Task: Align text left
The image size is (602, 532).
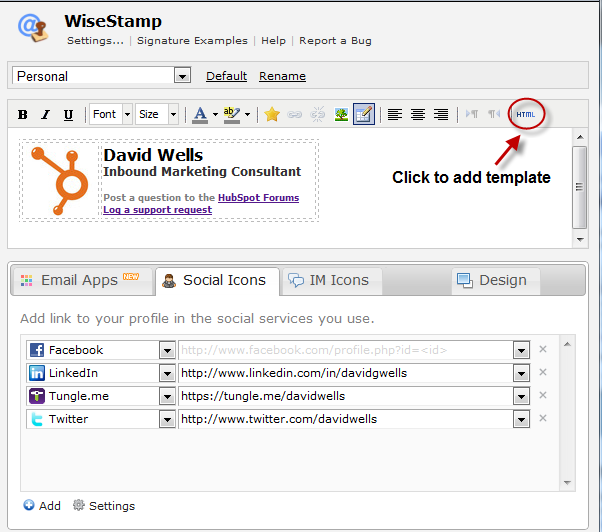Action: (x=395, y=114)
